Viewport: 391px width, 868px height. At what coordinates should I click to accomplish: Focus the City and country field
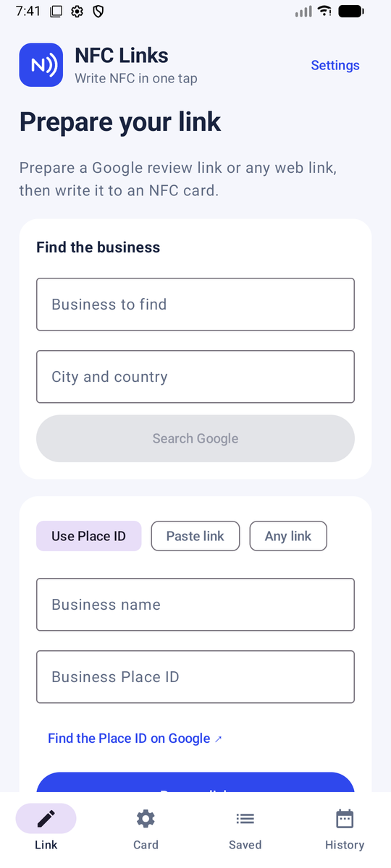195,377
